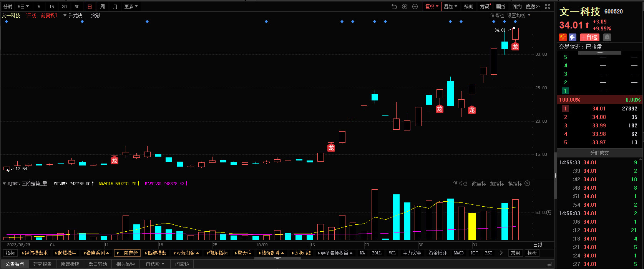Click the 龙 signal marker near 15.00 level
Screen dimensions: 644x269
(114, 160)
